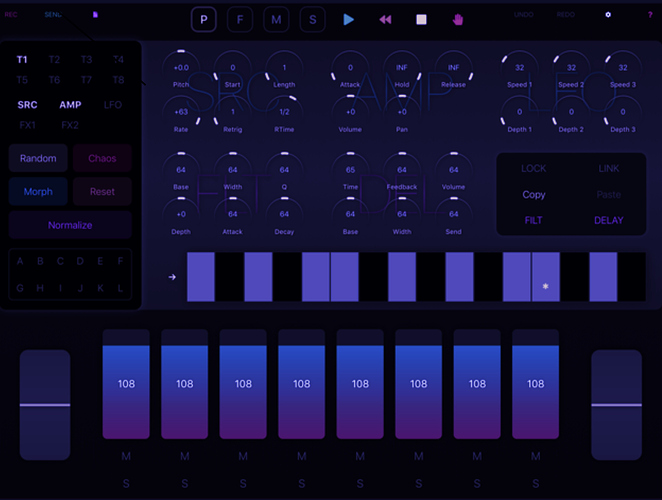Image resolution: width=662 pixels, height=500 pixels.
Task: Open settings via the gear icon
Action: point(608,15)
